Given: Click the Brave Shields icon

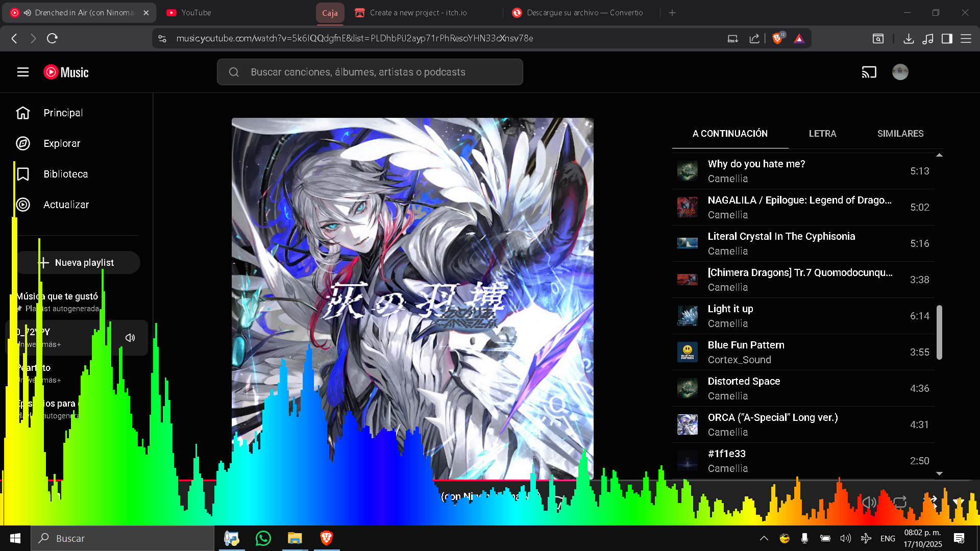Looking at the screenshot, I should click(777, 38).
